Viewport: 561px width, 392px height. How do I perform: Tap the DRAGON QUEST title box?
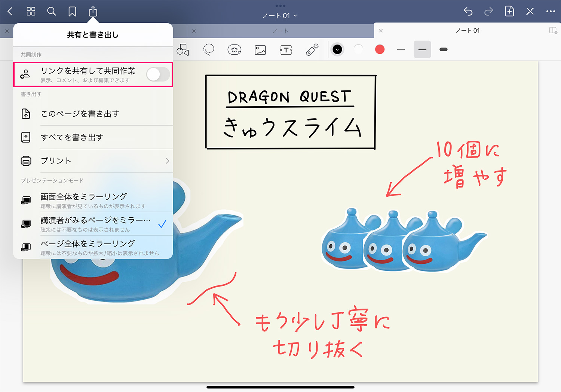(x=291, y=112)
